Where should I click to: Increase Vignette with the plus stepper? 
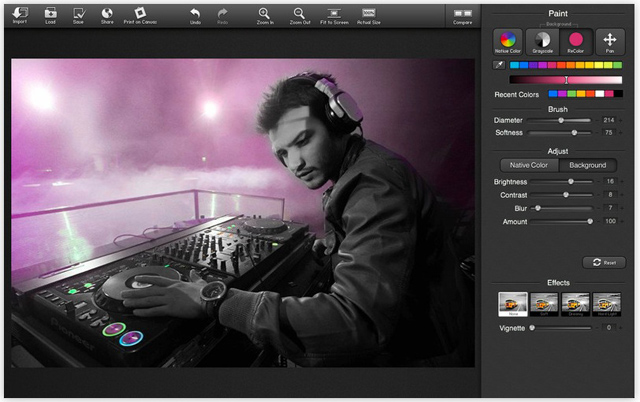tap(621, 328)
